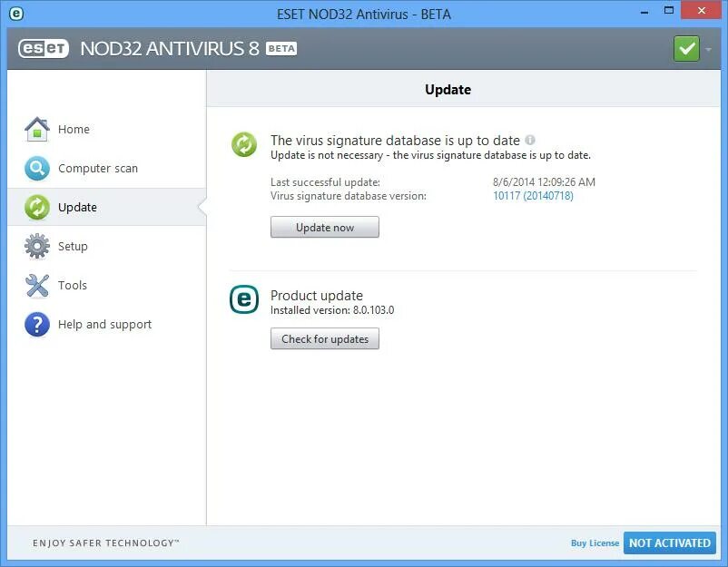
Task: Click 'Installed version: 8.0.103.0' text
Action: point(332,310)
